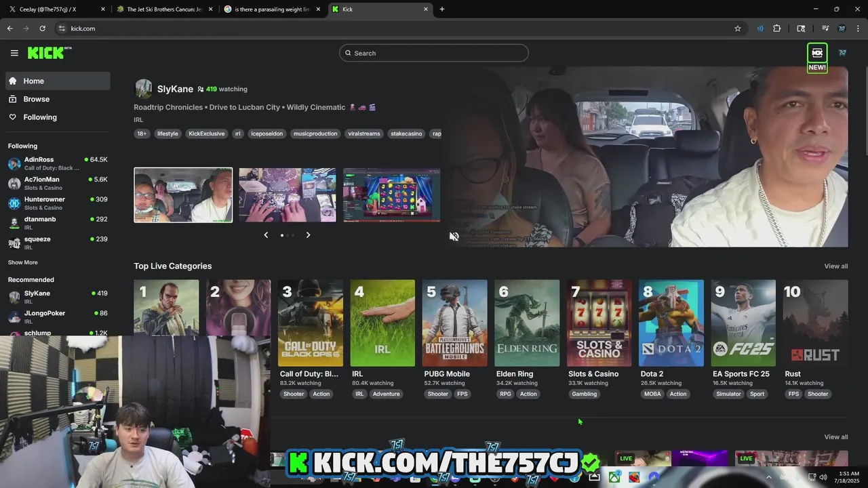Click AdinRoss avatar in Following list

coord(14,163)
